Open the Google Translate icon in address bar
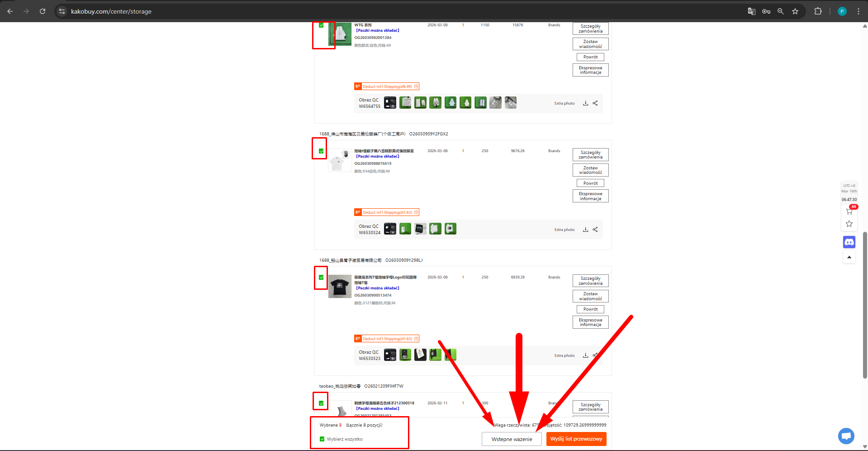The height and width of the screenshot is (451, 868). click(x=751, y=11)
